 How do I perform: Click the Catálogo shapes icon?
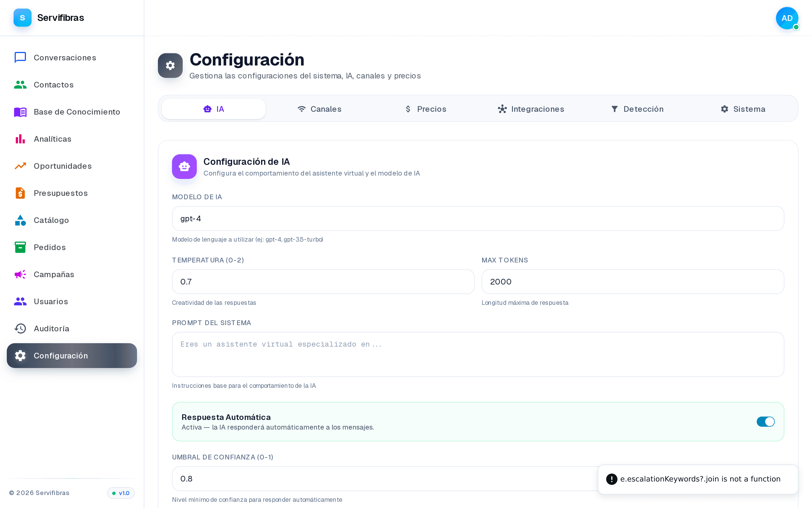pos(20,220)
